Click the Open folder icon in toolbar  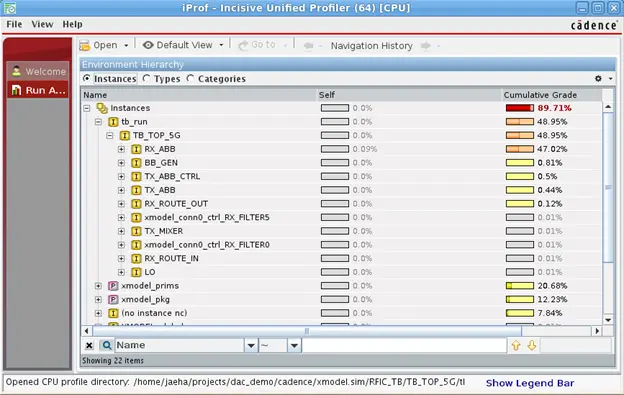[x=84, y=45]
